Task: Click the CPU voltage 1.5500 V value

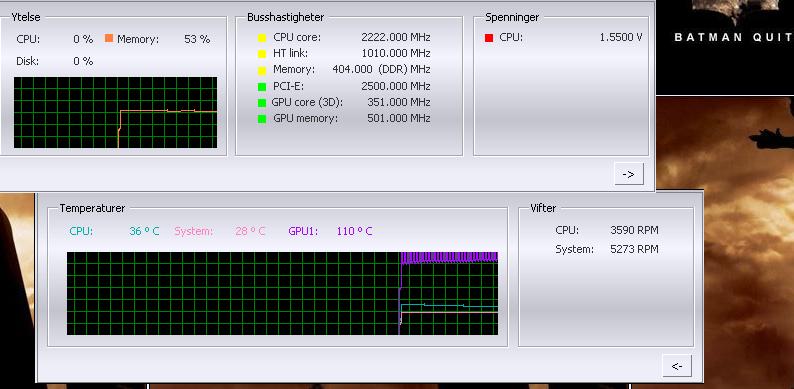Action: pos(621,37)
